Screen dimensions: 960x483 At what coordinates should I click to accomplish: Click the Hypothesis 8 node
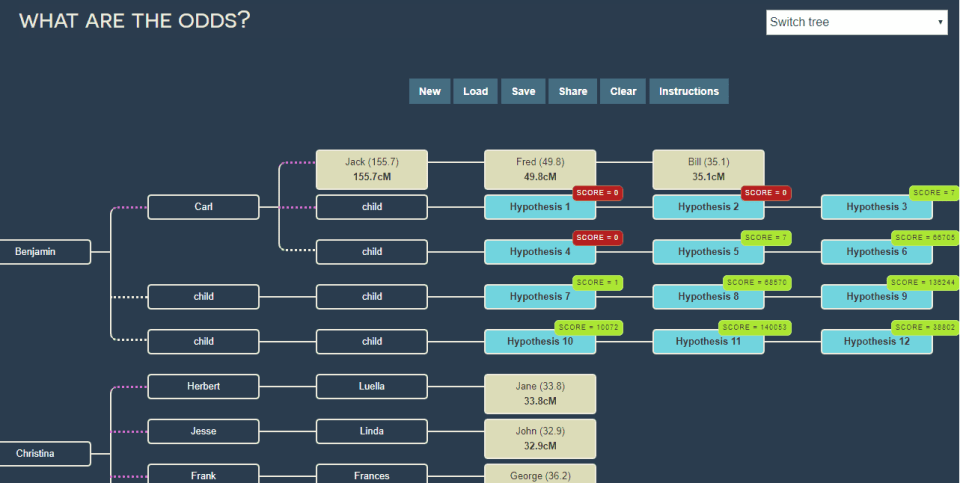pos(708,296)
